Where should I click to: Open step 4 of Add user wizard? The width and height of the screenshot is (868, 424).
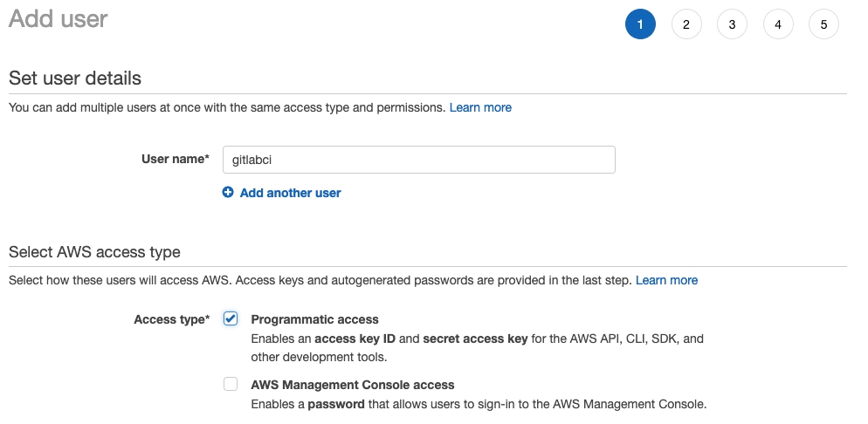tap(778, 24)
